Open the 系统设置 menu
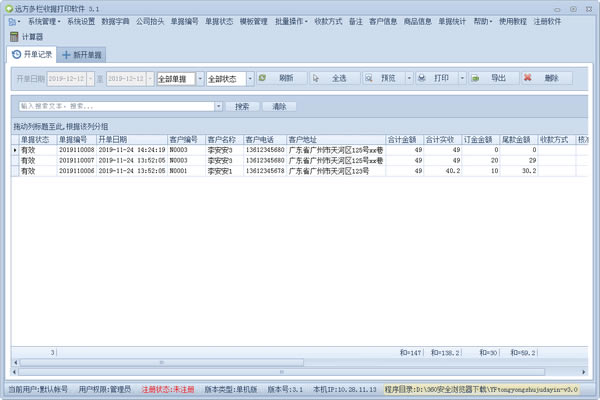This screenshot has width=600, height=400. tap(81, 21)
